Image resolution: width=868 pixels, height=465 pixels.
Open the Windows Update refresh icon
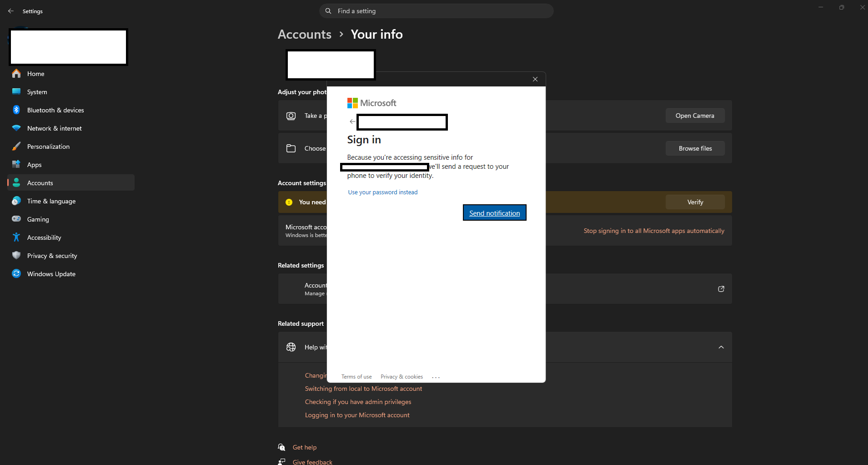(x=16, y=274)
